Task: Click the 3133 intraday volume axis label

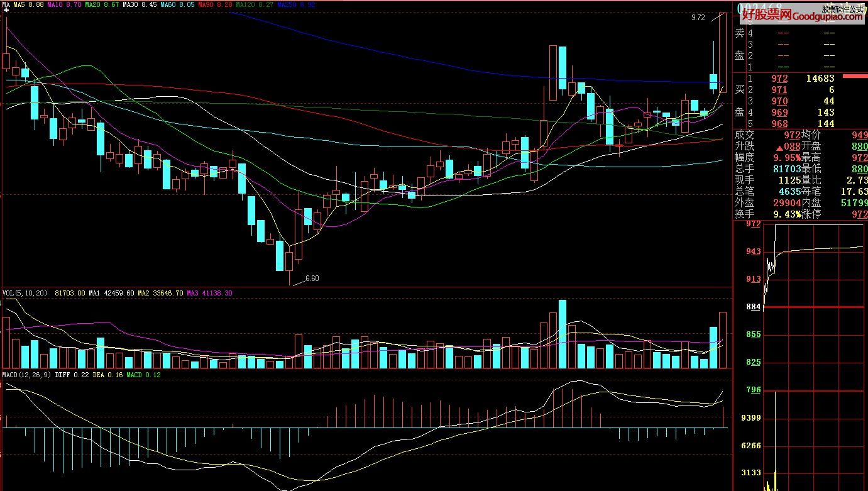Action: click(751, 473)
